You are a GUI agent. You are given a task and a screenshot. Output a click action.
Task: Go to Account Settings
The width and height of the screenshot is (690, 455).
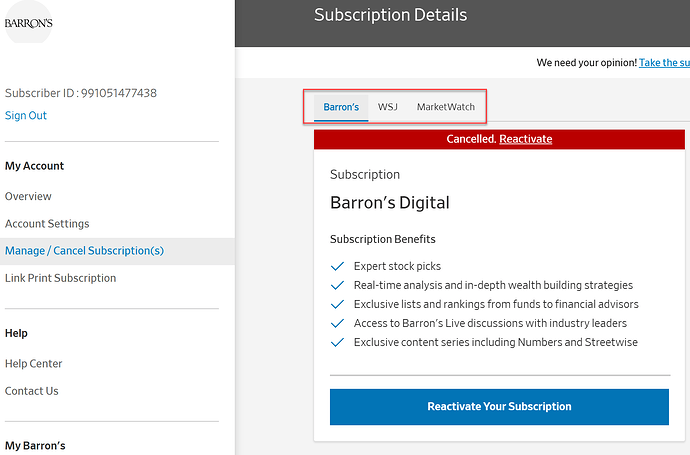(x=47, y=224)
